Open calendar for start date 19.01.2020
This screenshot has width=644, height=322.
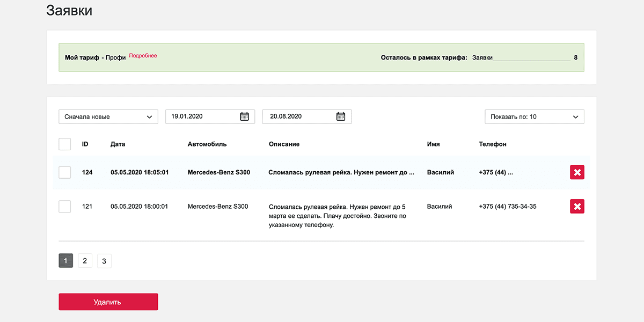click(x=244, y=116)
